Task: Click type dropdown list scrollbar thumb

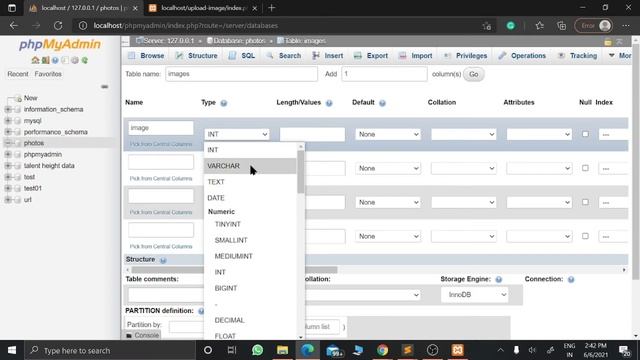Action: 301,171
